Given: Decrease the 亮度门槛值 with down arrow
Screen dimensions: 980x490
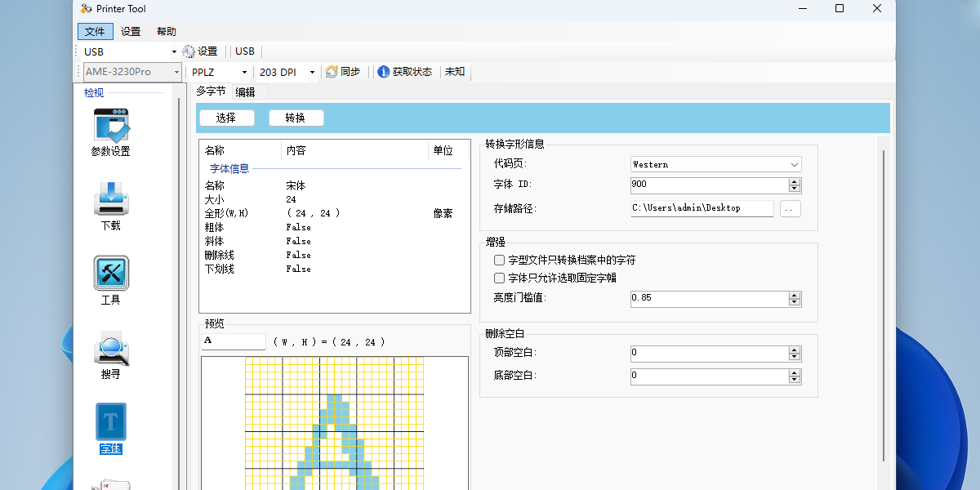Looking at the screenshot, I should 795,302.
